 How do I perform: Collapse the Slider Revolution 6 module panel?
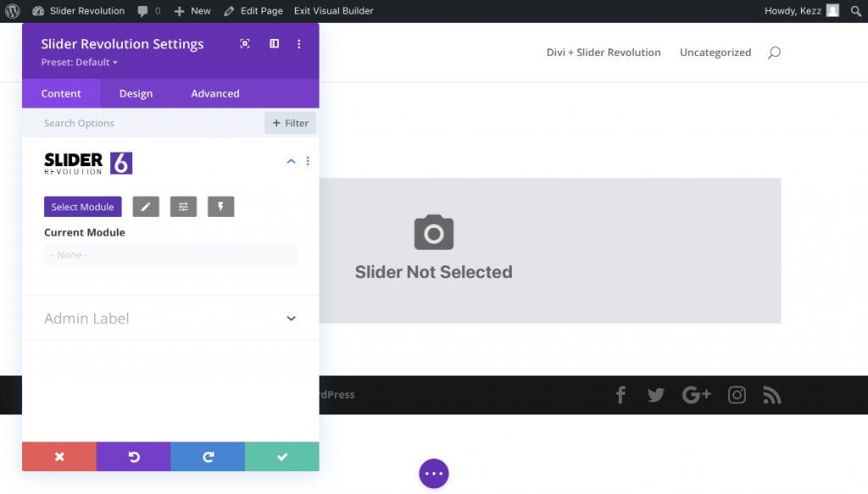[x=291, y=161]
